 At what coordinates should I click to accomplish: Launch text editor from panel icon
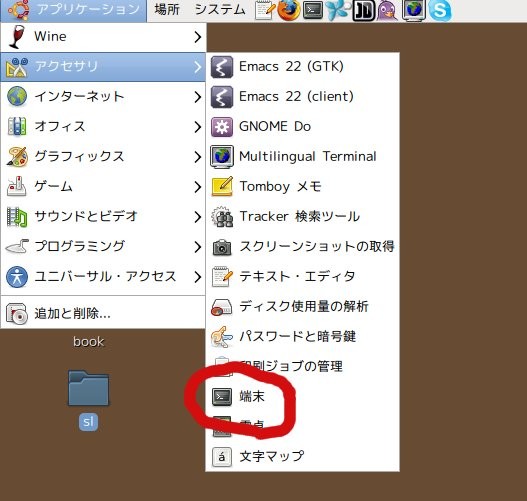pyautogui.click(x=265, y=10)
